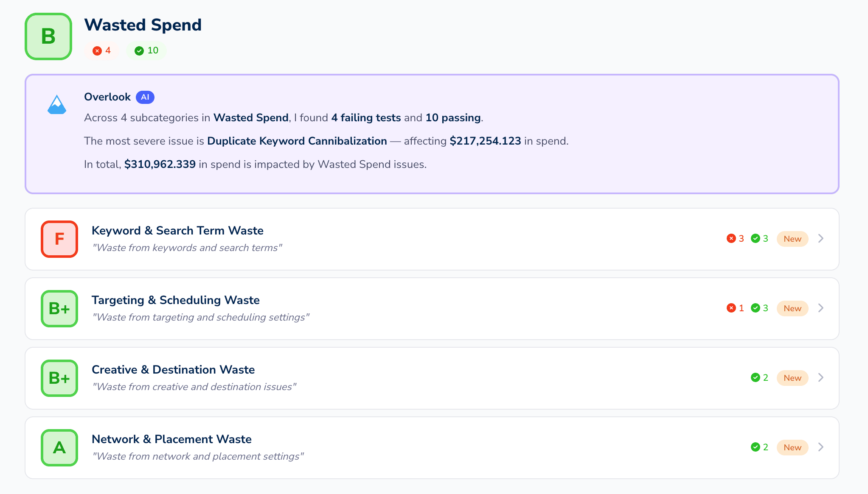Viewport: 868px width, 494px height.
Task: Select the F grade icon on Keyword & Search Term Waste
Action: [59, 239]
